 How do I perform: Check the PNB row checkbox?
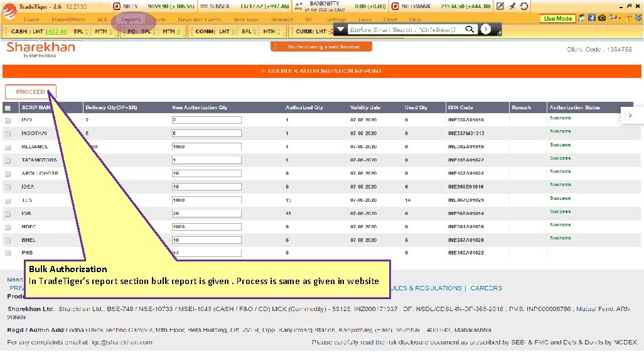[x=8, y=253]
